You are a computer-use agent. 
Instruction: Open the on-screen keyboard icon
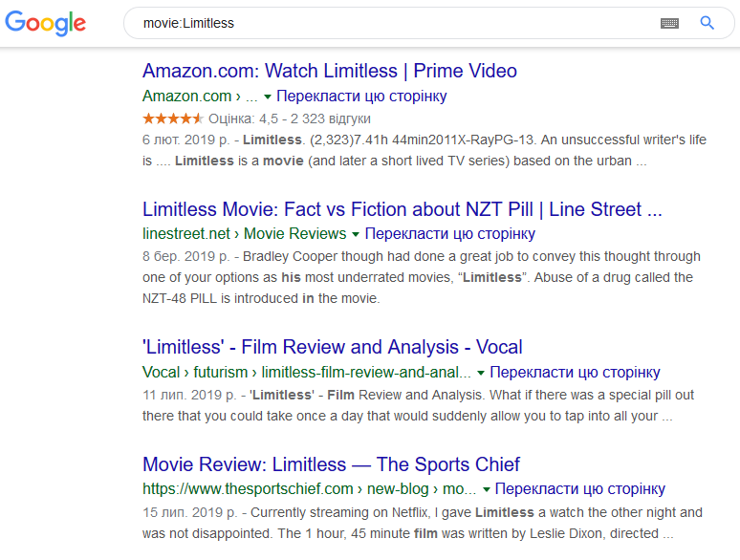coord(669,23)
